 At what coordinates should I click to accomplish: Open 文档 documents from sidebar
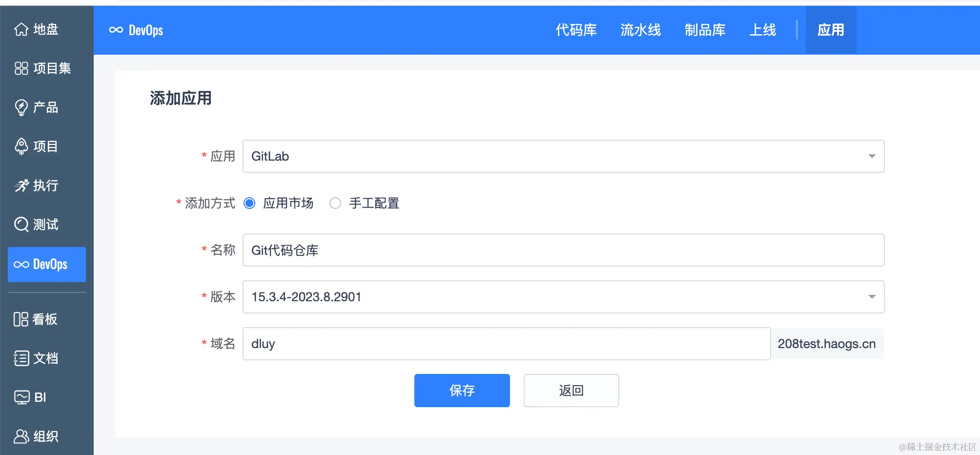[21, 358]
